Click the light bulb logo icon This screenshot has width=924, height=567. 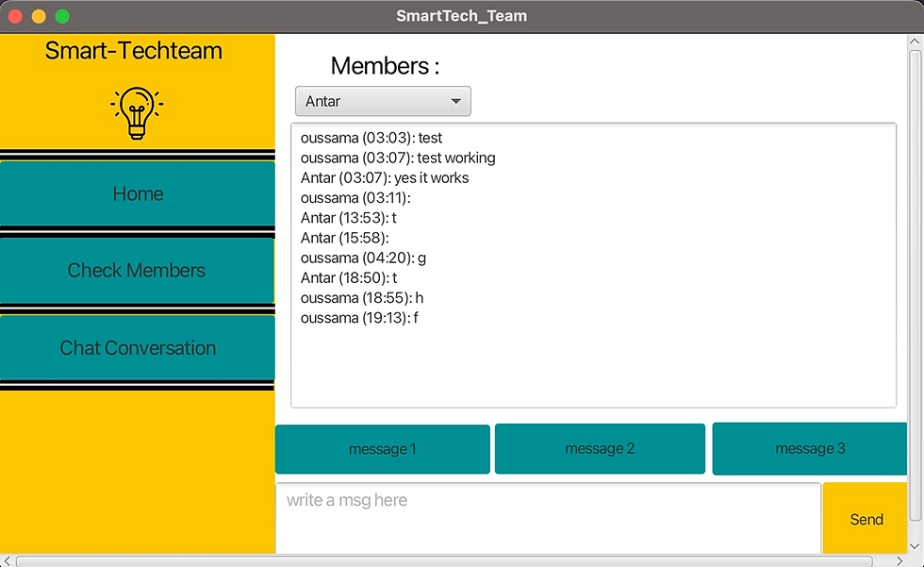click(137, 113)
